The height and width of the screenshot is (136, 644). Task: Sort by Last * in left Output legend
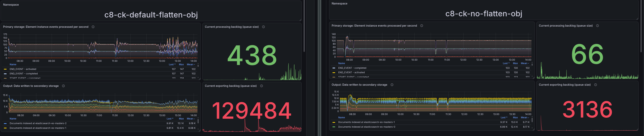[x=170, y=119]
